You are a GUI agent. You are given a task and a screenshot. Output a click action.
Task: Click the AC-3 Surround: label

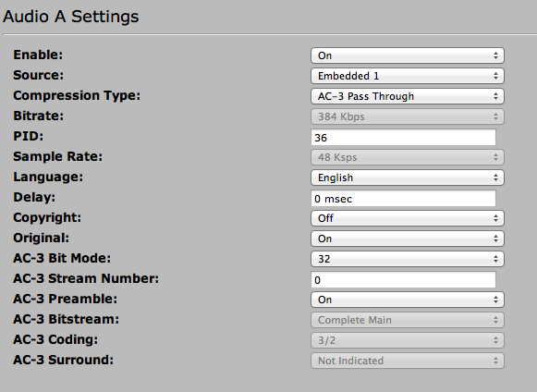point(64,360)
